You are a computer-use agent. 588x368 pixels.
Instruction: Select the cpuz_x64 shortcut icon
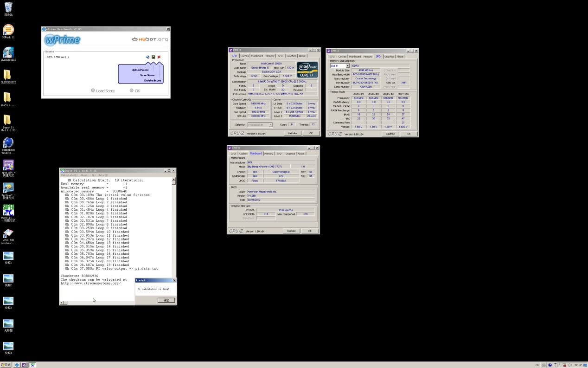(8, 165)
